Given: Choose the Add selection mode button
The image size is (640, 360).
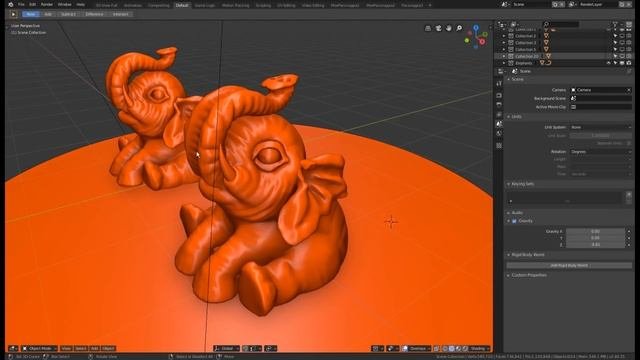Looking at the screenshot, I should point(48,14).
